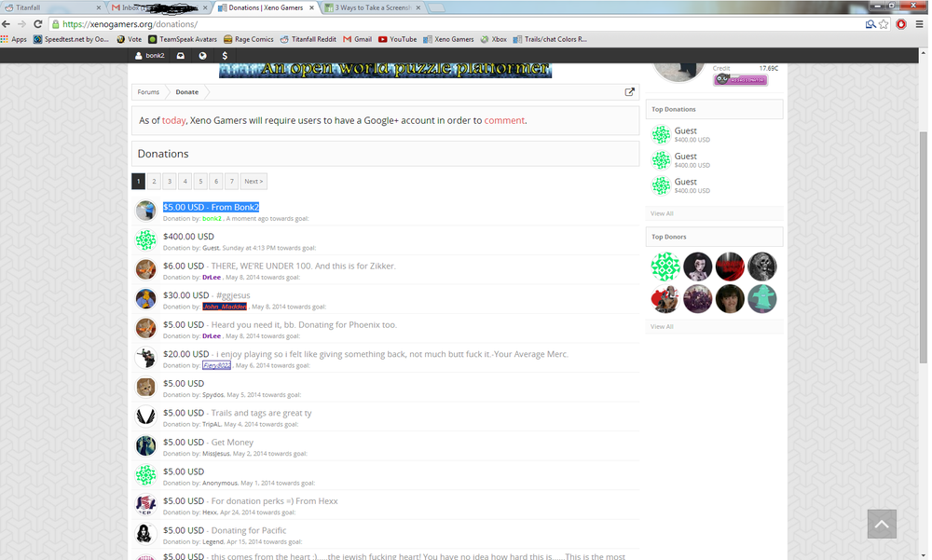Image resolution: width=932 pixels, height=560 pixels.
Task: Click bonk2's avatar on the $5.00 donation
Action: coord(145,211)
